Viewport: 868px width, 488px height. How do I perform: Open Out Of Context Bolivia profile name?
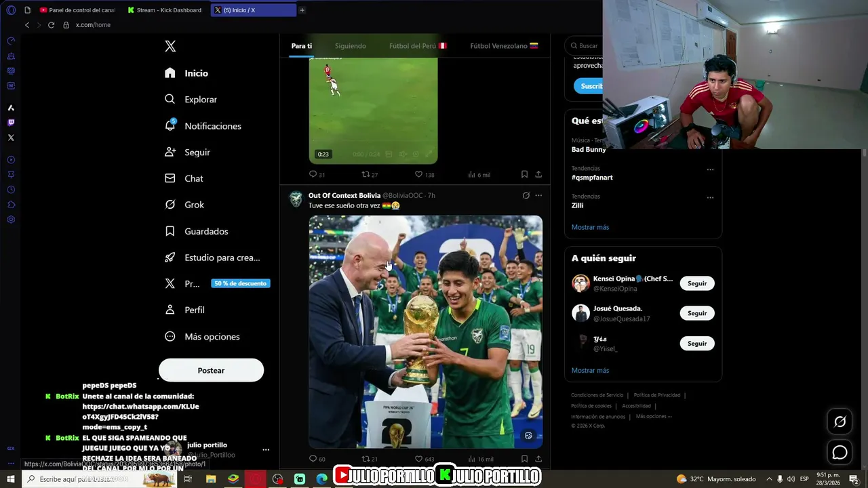[x=344, y=195]
